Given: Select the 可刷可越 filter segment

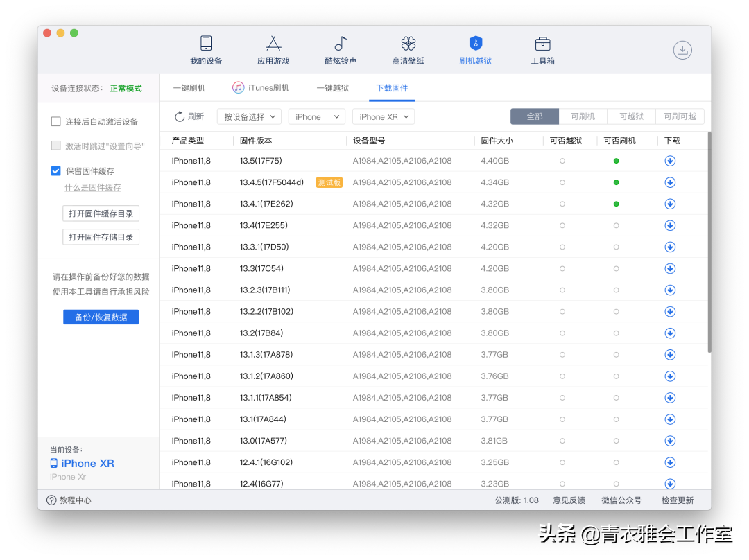Looking at the screenshot, I should click(x=680, y=116).
